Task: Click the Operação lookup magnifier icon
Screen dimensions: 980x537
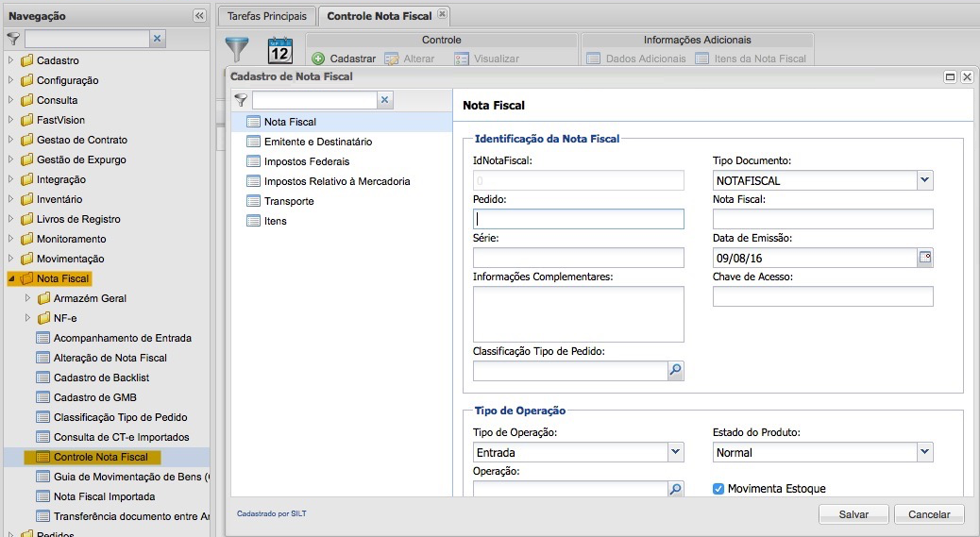Action: coord(676,489)
